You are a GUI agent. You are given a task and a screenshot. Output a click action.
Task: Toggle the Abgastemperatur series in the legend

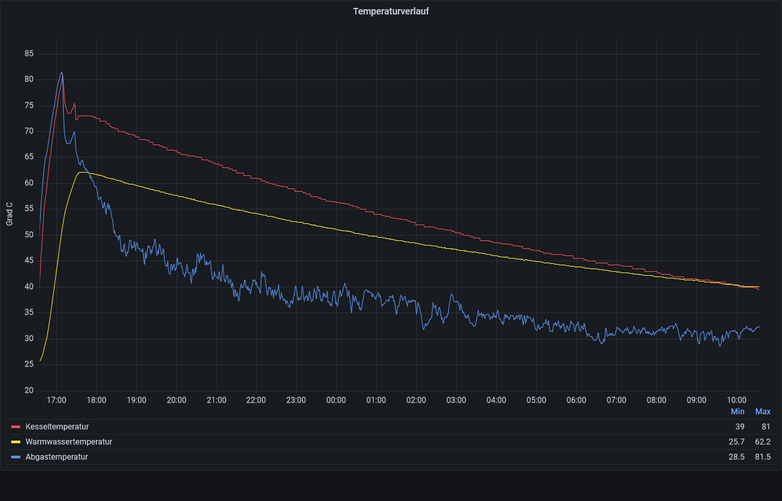pyautogui.click(x=56, y=457)
